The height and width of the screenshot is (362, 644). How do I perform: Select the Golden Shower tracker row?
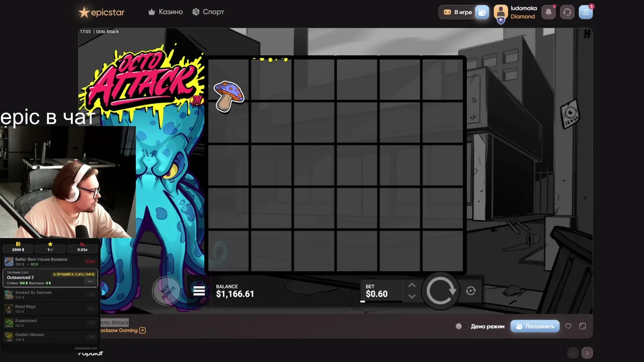point(50,337)
